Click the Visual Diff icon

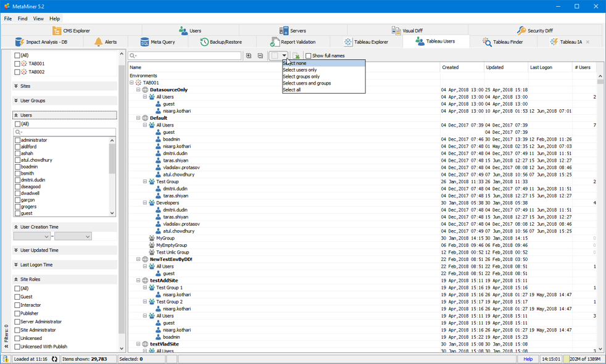click(x=396, y=30)
